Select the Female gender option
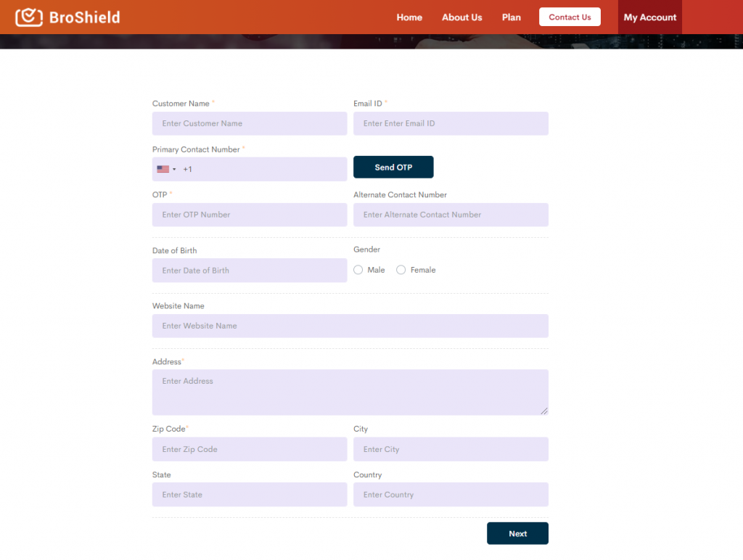743x560 pixels. click(x=401, y=270)
